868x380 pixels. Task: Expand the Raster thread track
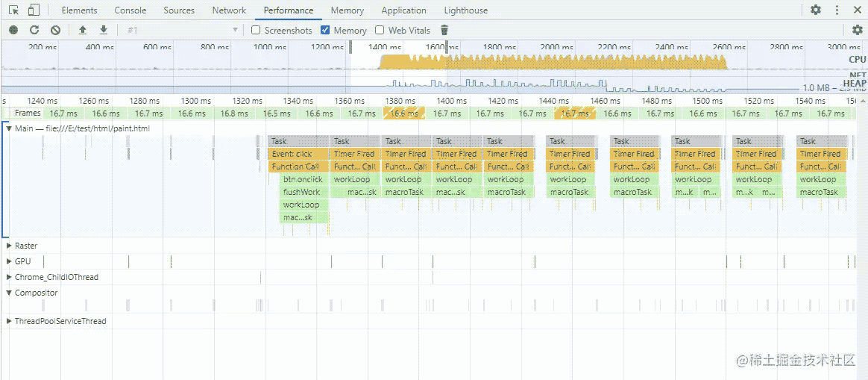click(9, 246)
